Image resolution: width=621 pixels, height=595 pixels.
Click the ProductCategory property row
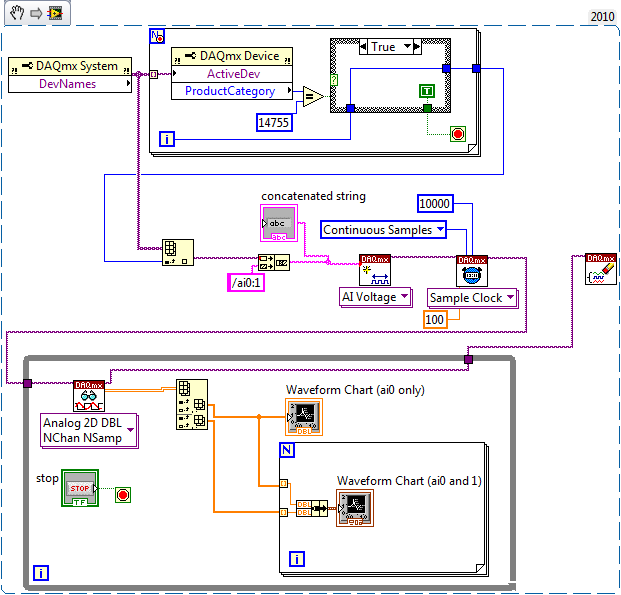point(232,91)
